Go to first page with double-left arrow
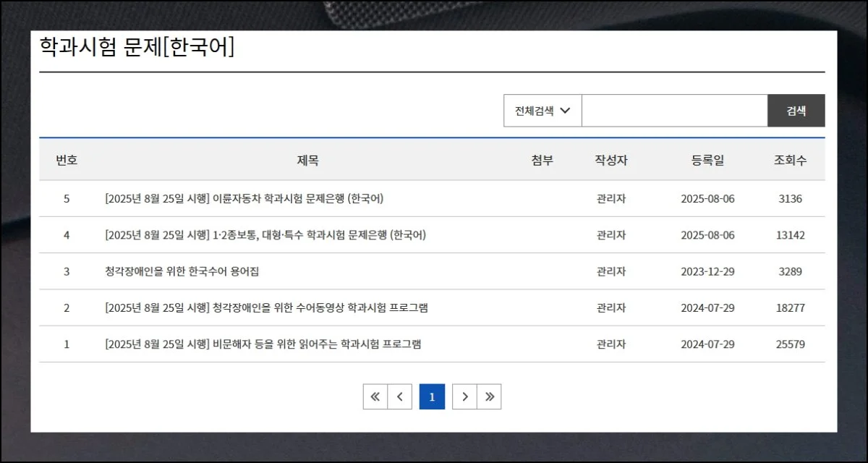This screenshot has height=463, width=868. click(x=375, y=396)
